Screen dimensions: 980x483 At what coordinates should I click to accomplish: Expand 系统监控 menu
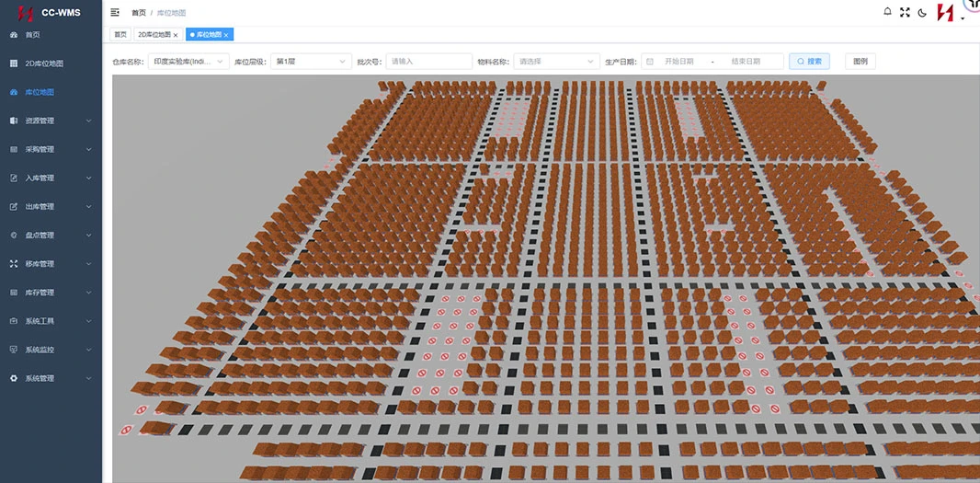point(51,350)
